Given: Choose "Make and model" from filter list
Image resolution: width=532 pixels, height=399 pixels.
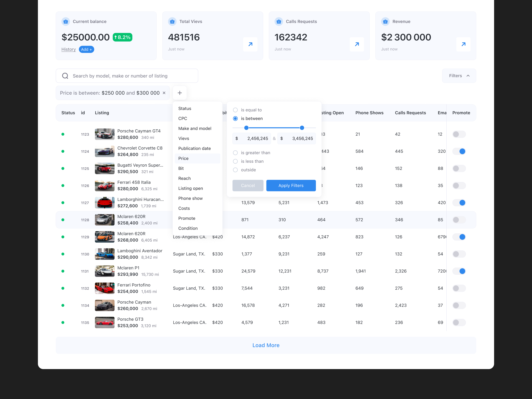Looking at the screenshot, I should (x=195, y=129).
